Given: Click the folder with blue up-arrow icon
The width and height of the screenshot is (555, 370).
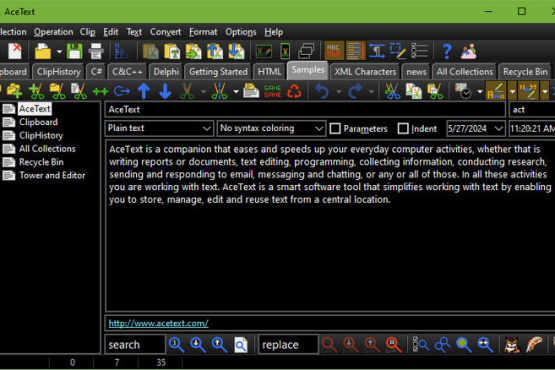Looking at the screenshot, I should point(215,51).
